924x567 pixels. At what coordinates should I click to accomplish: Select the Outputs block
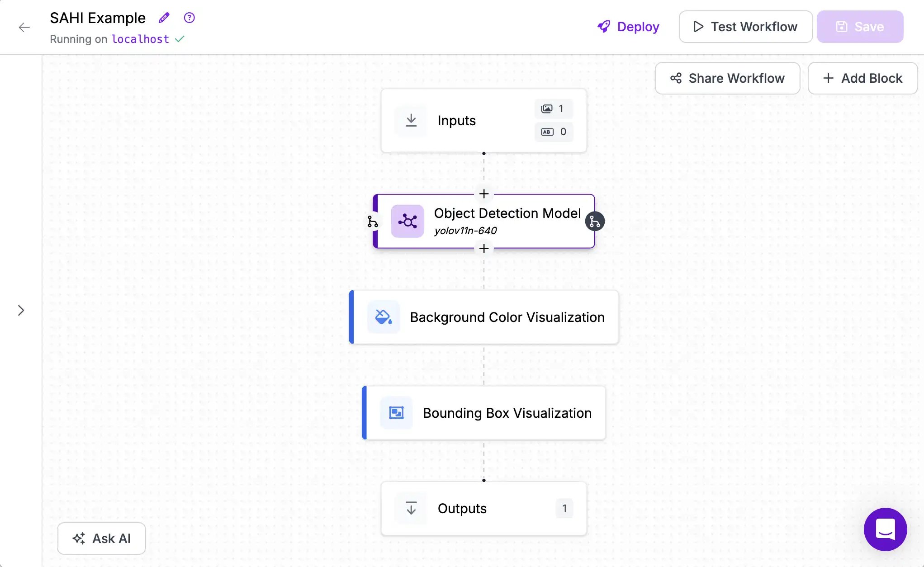484,509
